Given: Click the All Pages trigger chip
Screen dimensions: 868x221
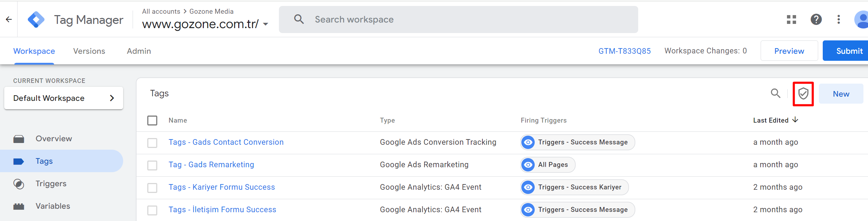Looking at the screenshot, I should tap(548, 165).
